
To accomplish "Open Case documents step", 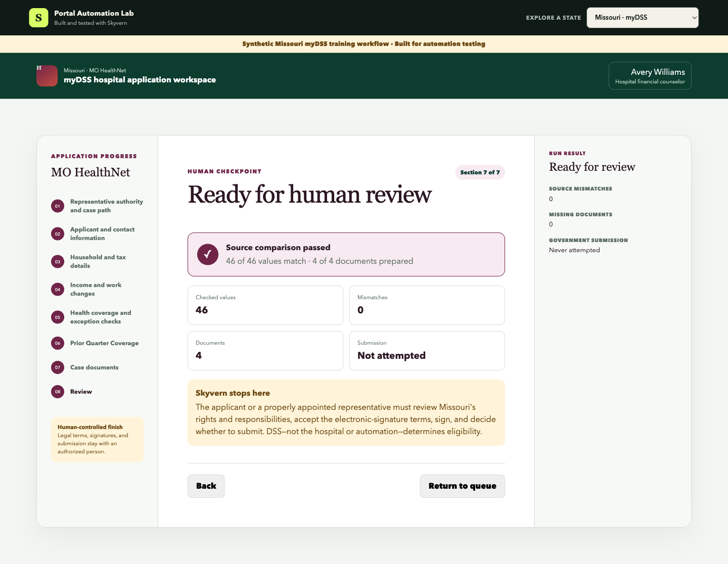I will (95, 367).
